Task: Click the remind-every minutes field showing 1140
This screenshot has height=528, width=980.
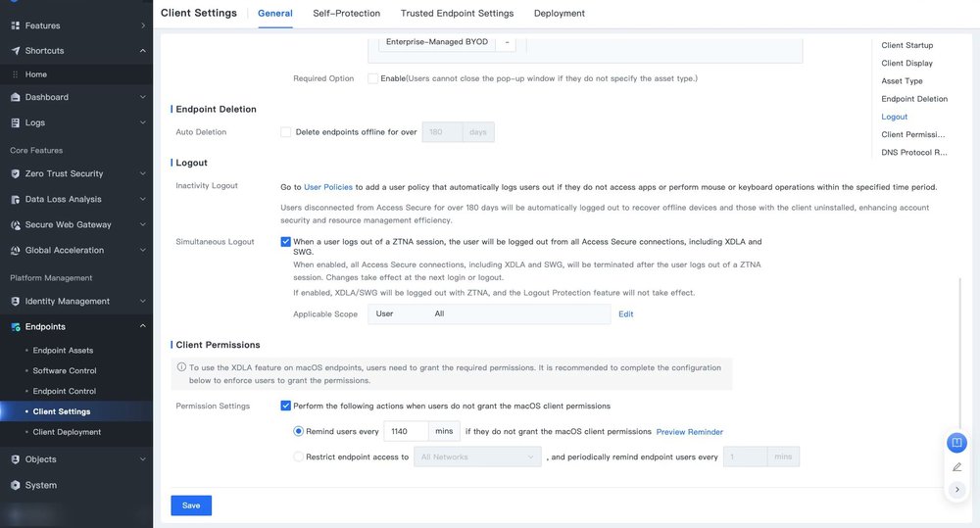Action: pyautogui.click(x=407, y=431)
